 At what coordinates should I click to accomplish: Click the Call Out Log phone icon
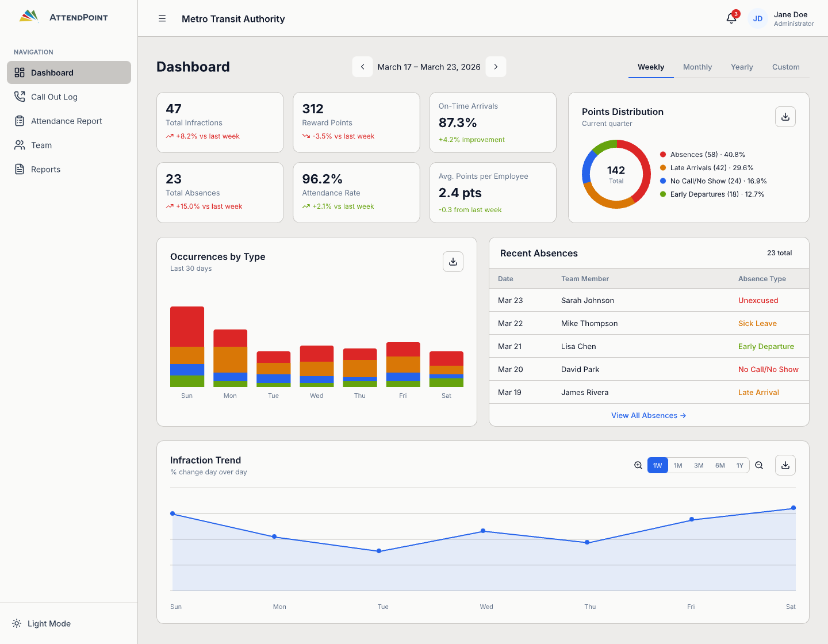click(x=20, y=97)
